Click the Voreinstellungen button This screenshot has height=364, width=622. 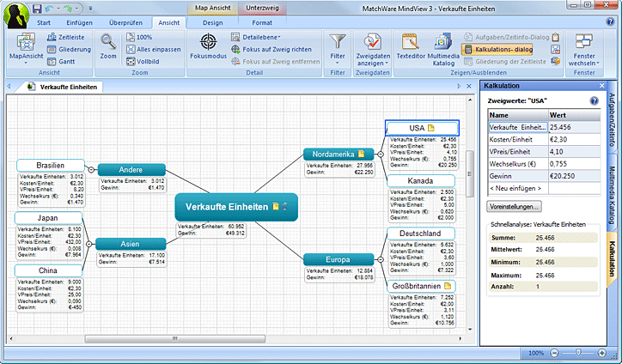coord(514,207)
